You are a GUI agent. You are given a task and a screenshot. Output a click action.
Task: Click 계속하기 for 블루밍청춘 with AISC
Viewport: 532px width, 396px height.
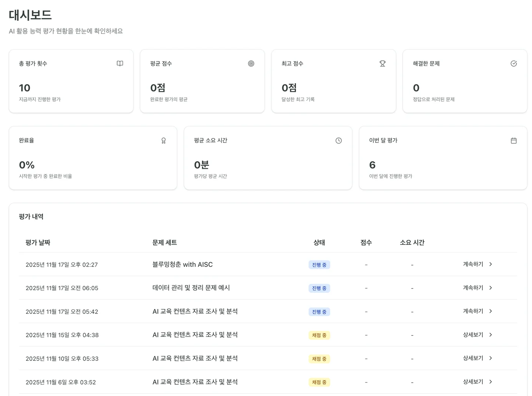[x=473, y=264]
